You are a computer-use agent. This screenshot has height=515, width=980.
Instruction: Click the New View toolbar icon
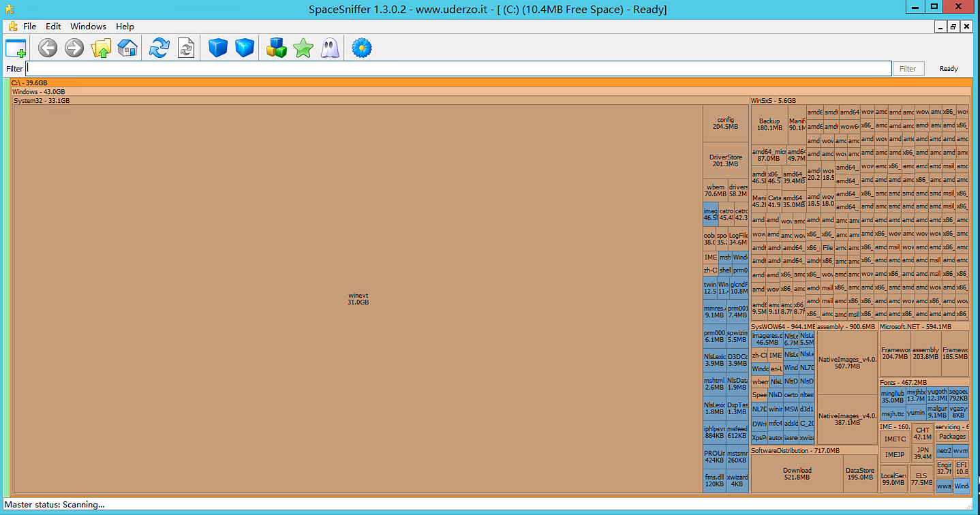pos(16,48)
